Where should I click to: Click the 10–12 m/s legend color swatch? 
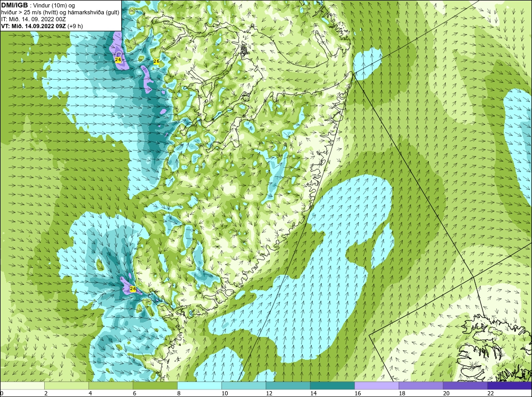(244, 386)
